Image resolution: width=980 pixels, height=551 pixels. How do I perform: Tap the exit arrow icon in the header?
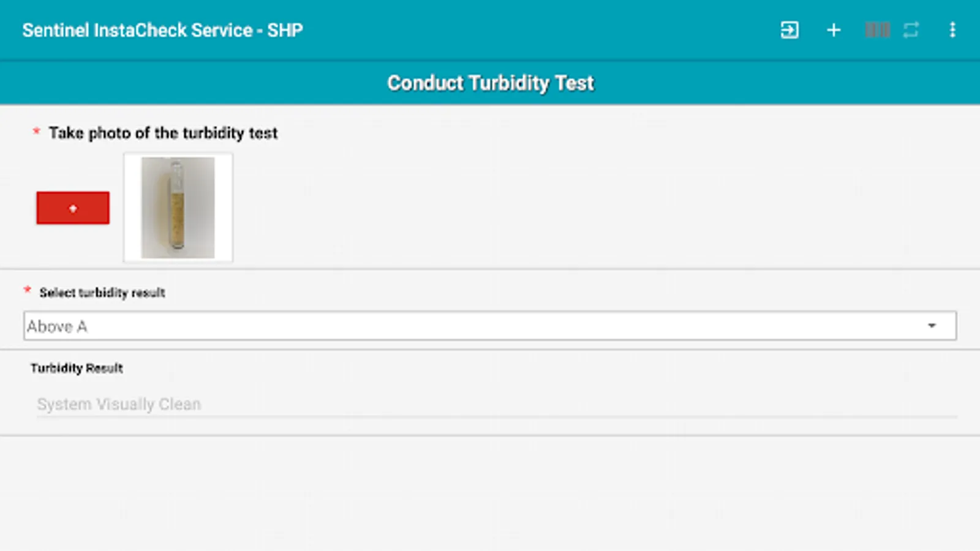pos(790,30)
